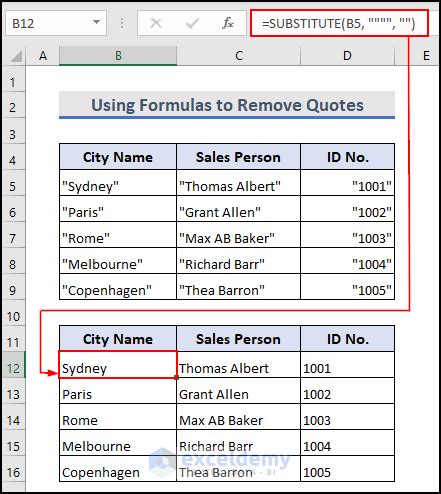Screen dimensions: 441x494
Task: Click cell 1002 in row 13
Action: (x=348, y=391)
